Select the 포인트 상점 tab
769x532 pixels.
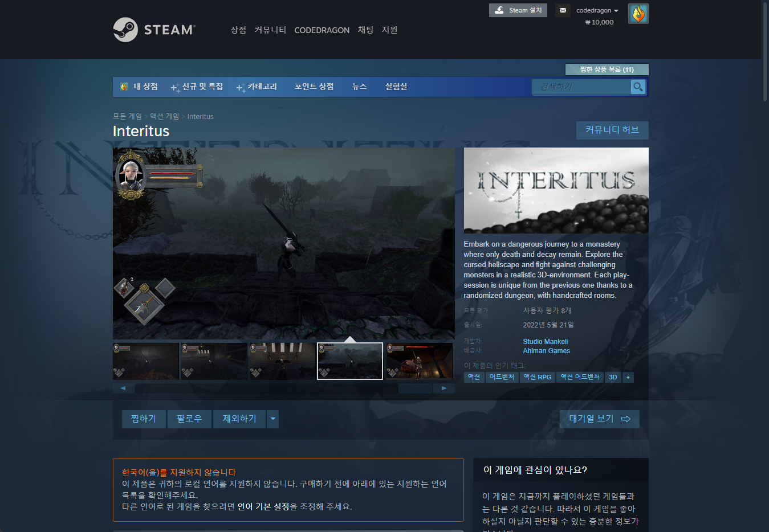pyautogui.click(x=314, y=87)
